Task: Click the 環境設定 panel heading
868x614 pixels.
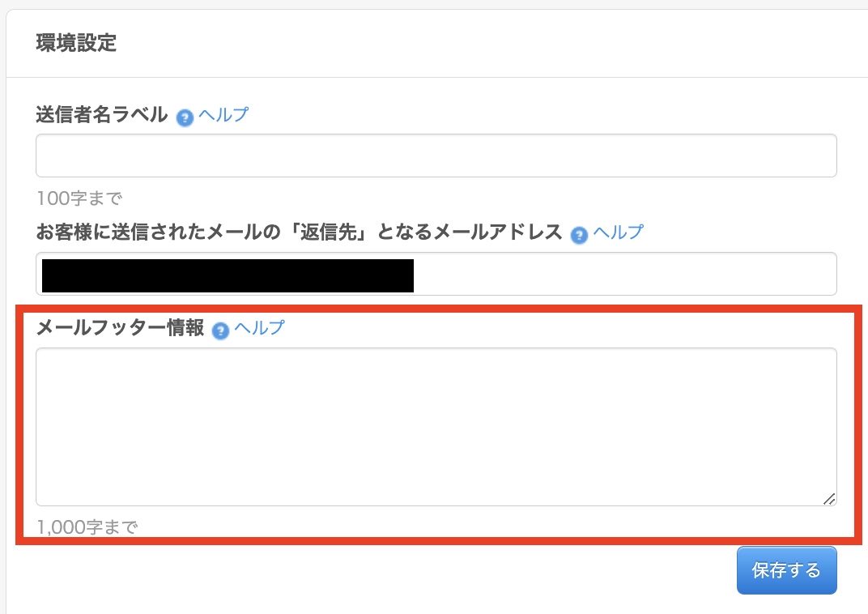Action: (76, 44)
